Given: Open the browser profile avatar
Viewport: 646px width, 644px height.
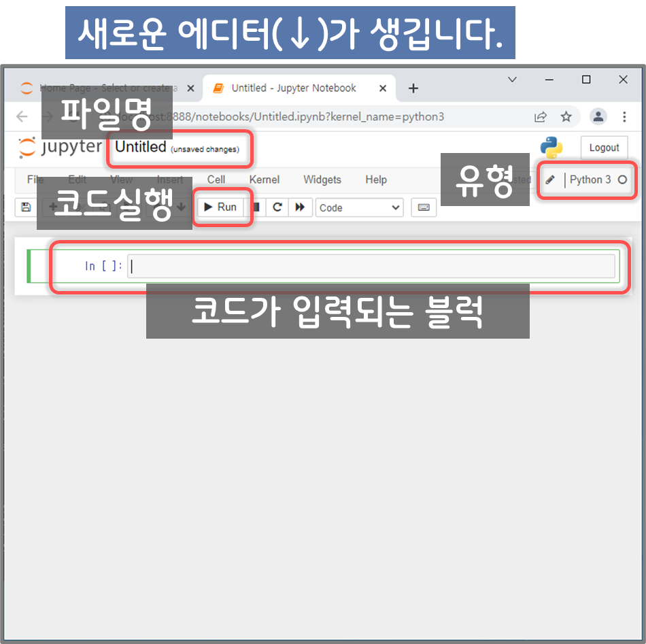Looking at the screenshot, I should 598,116.
